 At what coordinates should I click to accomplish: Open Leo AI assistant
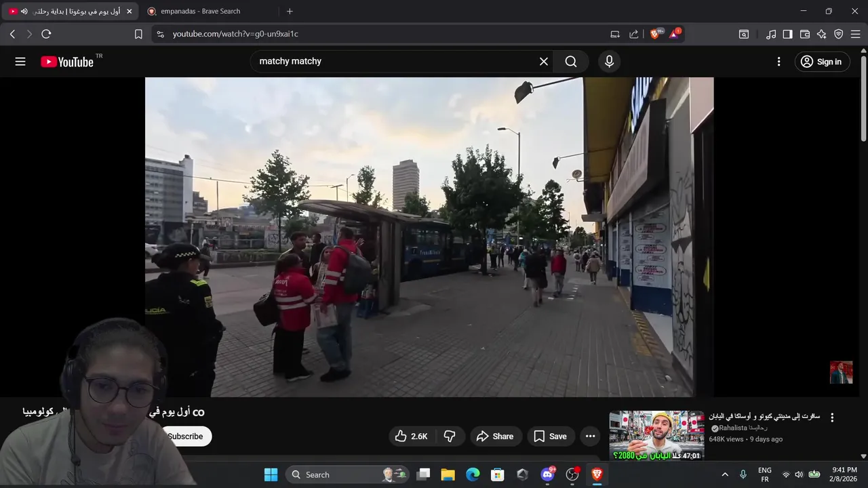coord(822,34)
